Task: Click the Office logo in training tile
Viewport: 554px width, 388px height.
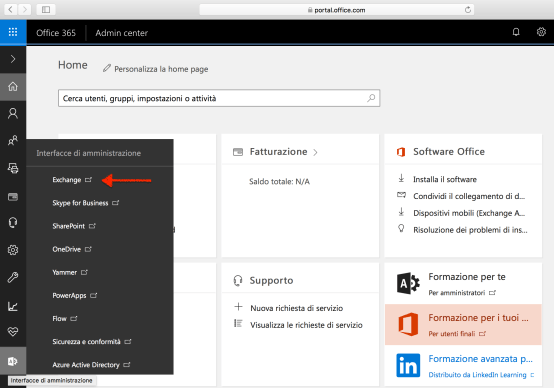Action: [408, 324]
